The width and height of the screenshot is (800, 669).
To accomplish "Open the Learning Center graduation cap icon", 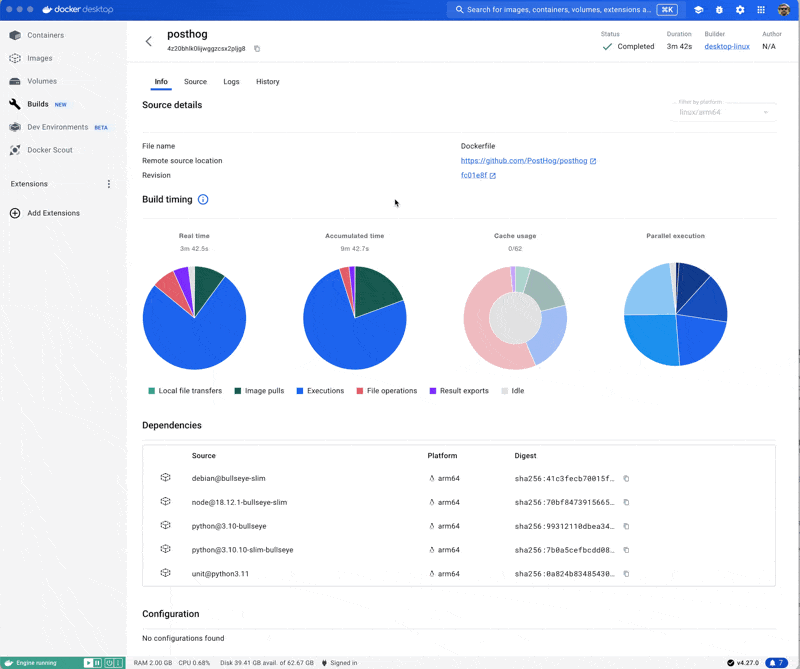I will (x=698, y=10).
